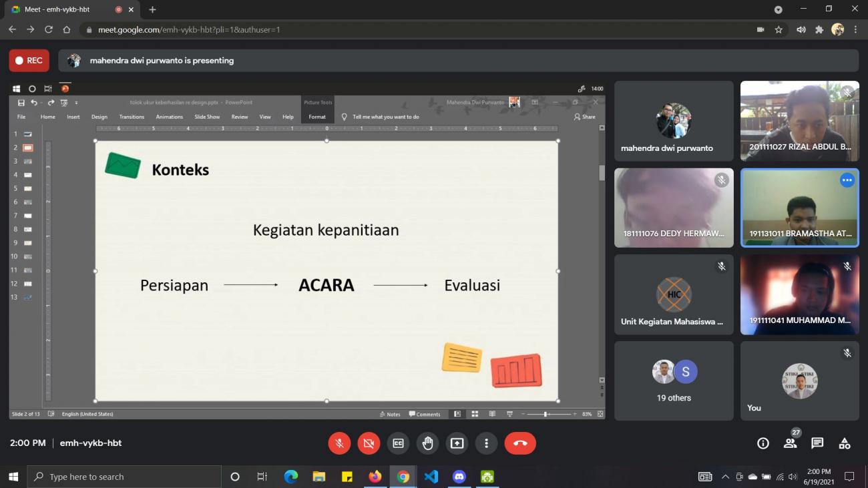
Task: Click the red REC recording indicator
Action: tap(29, 61)
